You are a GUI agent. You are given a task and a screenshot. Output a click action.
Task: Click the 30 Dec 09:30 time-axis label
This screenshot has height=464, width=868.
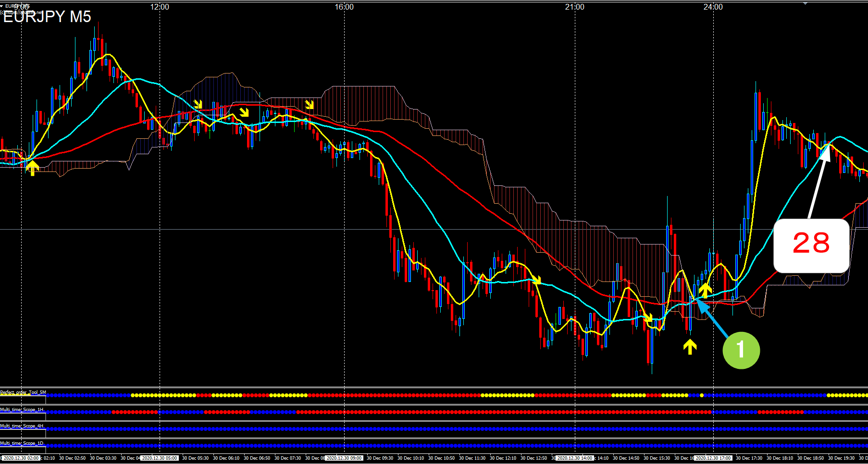click(x=380, y=458)
